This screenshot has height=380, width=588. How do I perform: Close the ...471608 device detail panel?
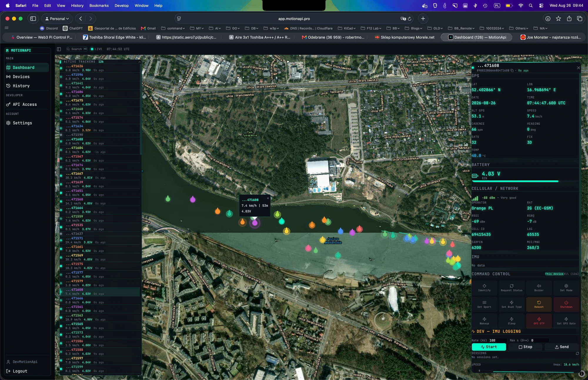(x=578, y=68)
